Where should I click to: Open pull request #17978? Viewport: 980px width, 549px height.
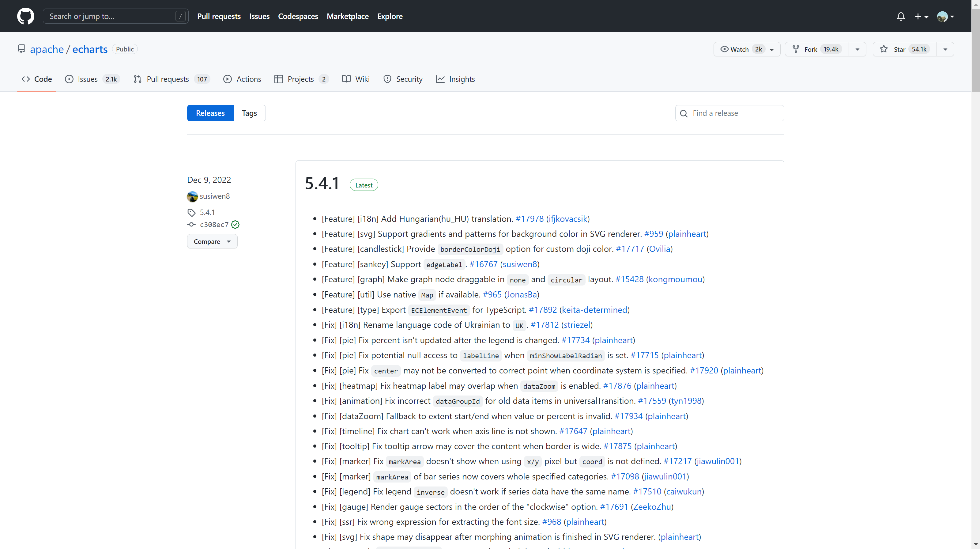pos(530,219)
